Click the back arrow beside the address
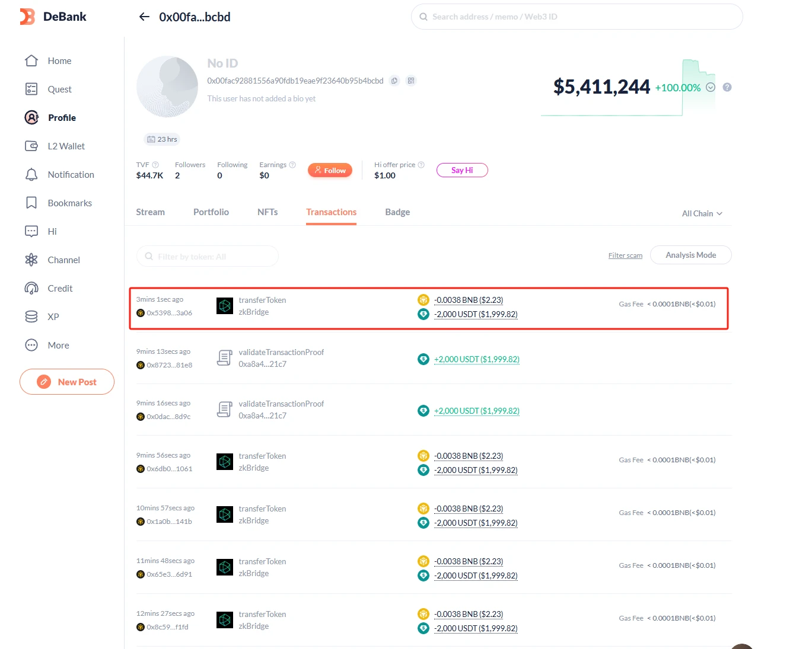The width and height of the screenshot is (812, 649). [144, 17]
